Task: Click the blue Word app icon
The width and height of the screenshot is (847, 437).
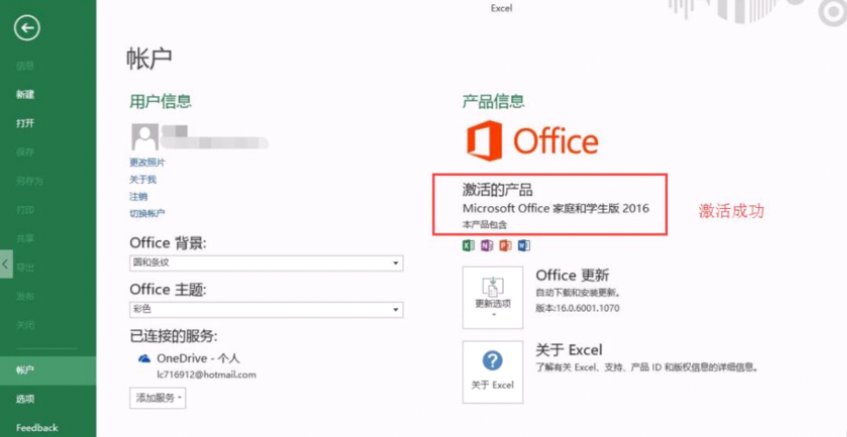Action: (523, 246)
